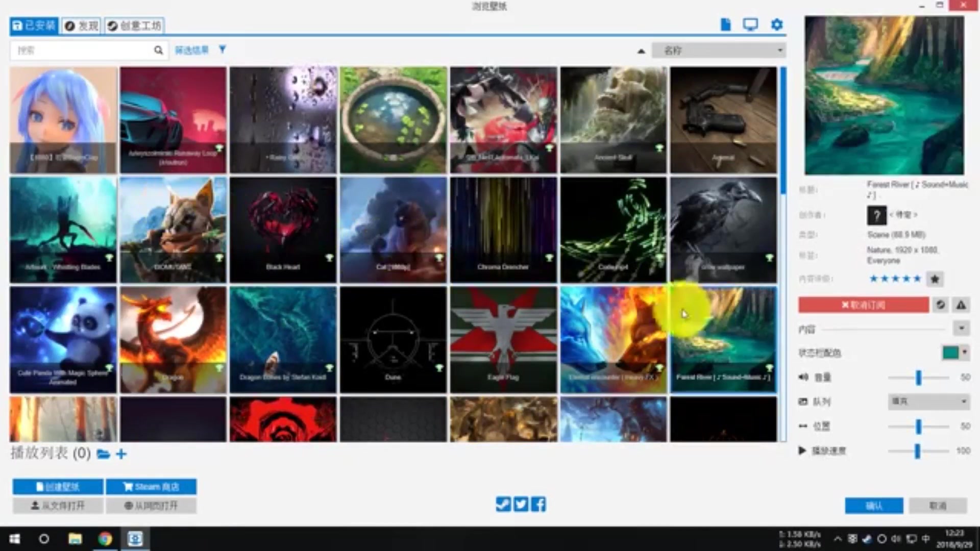
Task: Select the Black Heart wallpaper
Action: pyautogui.click(x=283, y=230)
